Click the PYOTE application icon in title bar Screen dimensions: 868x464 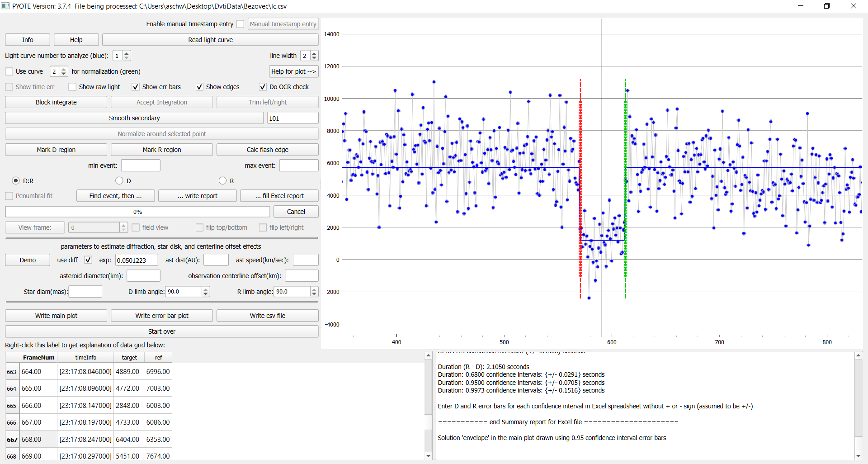5,6
